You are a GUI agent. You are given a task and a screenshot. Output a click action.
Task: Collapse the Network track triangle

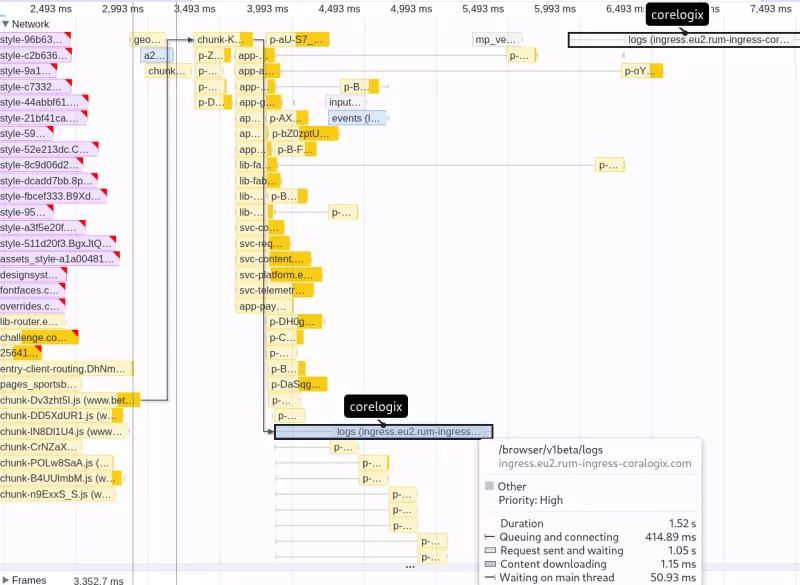(x=5, y=24)
